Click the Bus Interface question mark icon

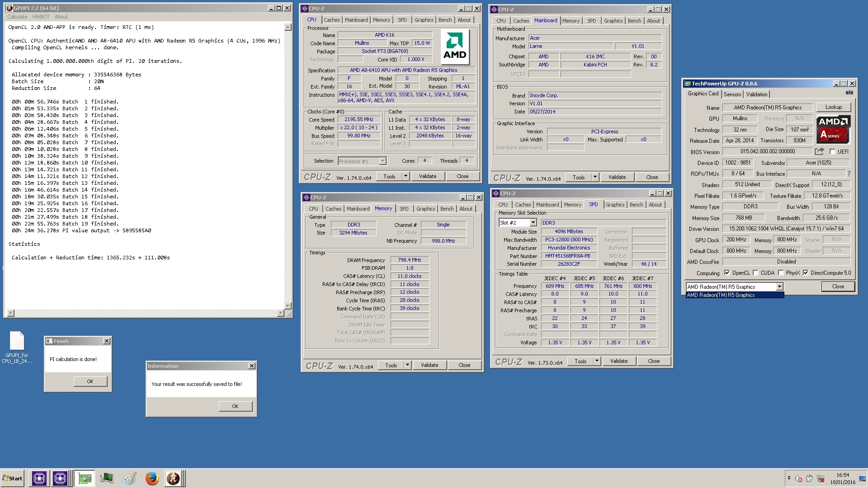(849, 174)
